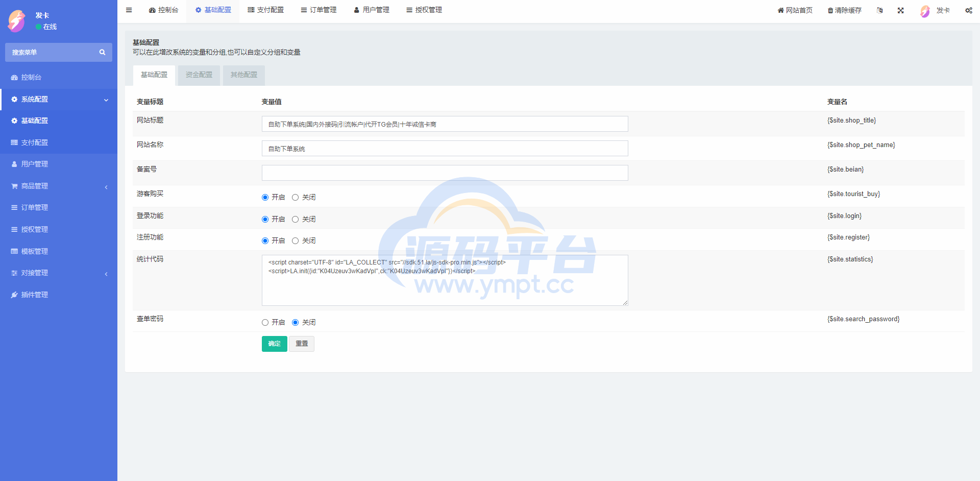Toggle the sidebar hamburger menu icon
980x481 pixels.
point(129,10)
